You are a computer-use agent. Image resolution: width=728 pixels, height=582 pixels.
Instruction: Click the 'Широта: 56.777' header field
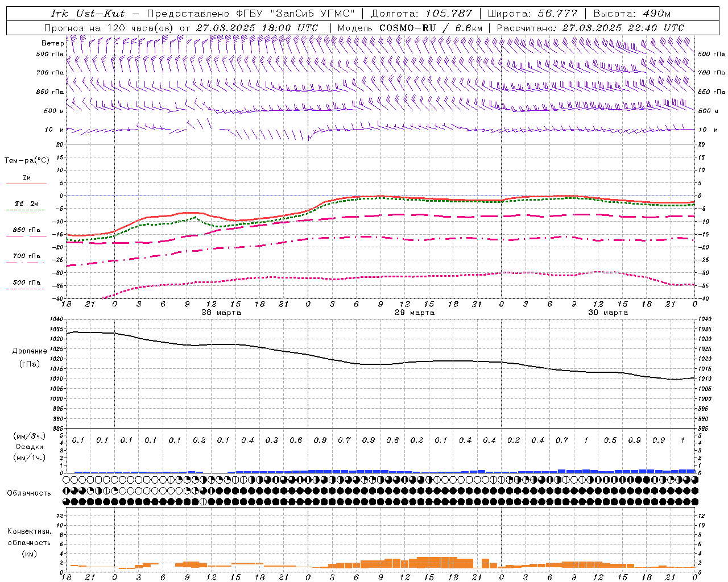(x=532, y=14)
